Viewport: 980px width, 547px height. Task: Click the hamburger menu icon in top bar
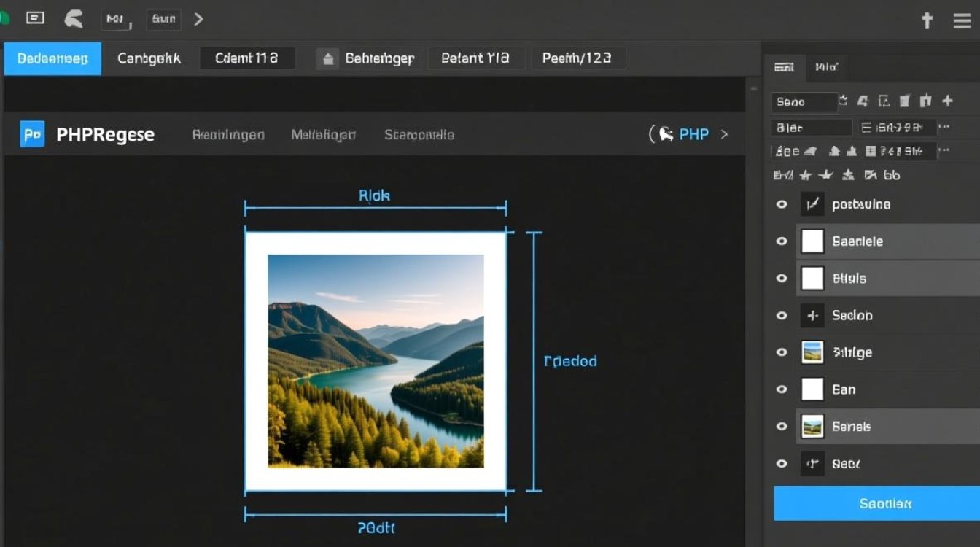962,21
